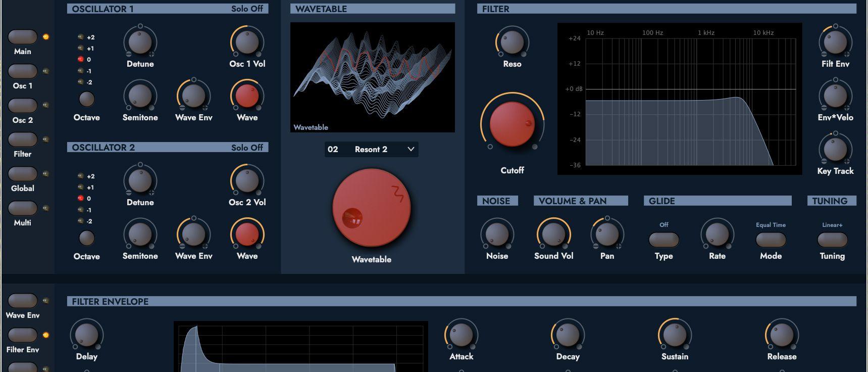The width and height of the screenshot is (868, 372).
Task: Click the Oscillator 2 Wave Env knob
Action: click(193, 234)
